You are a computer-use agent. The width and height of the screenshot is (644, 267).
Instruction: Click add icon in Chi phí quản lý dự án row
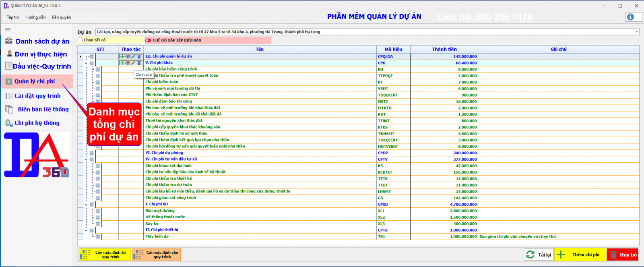coord(122,56)
